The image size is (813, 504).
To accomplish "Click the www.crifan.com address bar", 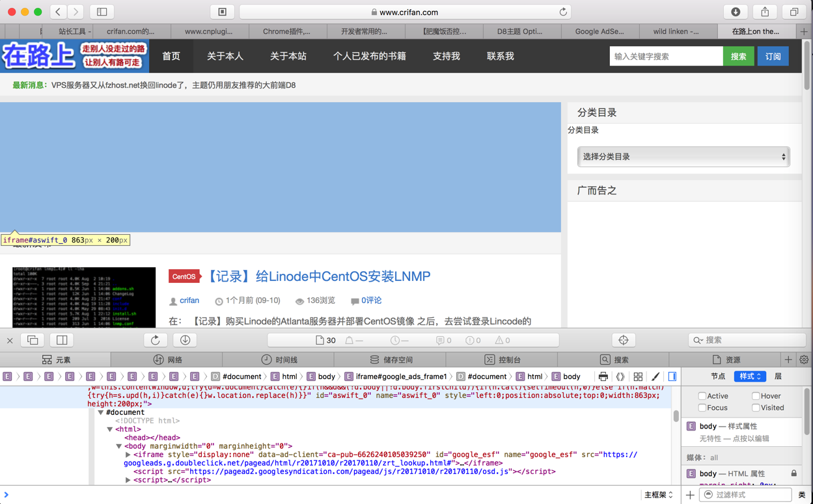I will coord(406,12).
